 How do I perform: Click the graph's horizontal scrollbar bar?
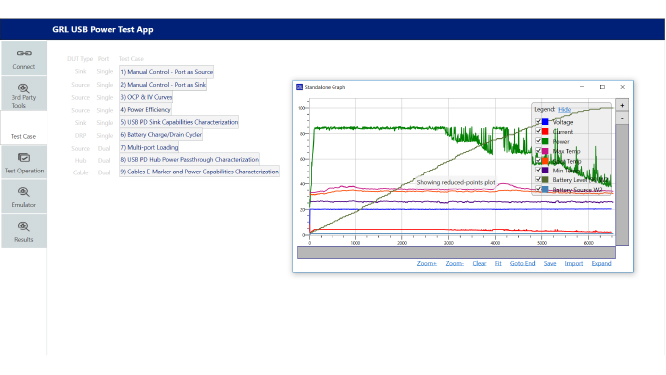[456, 252]
